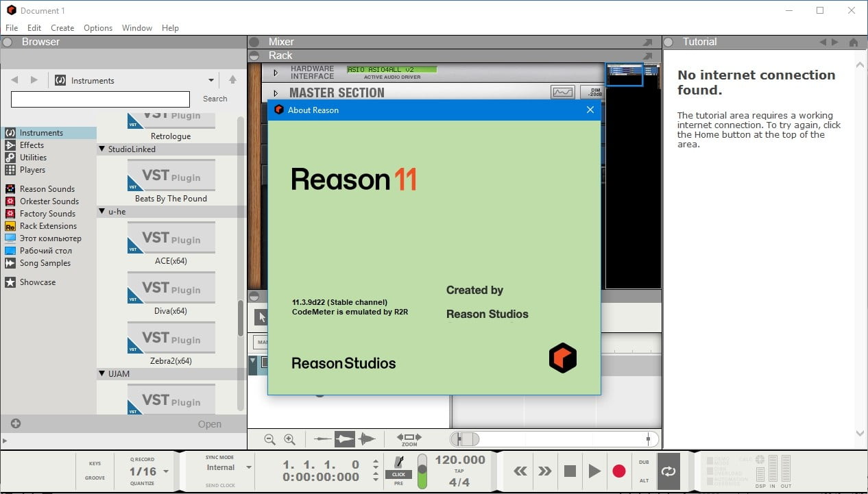Screen dimensions: 868x494
Task: Enable DUB recording mode
Action: pos(644,462)
